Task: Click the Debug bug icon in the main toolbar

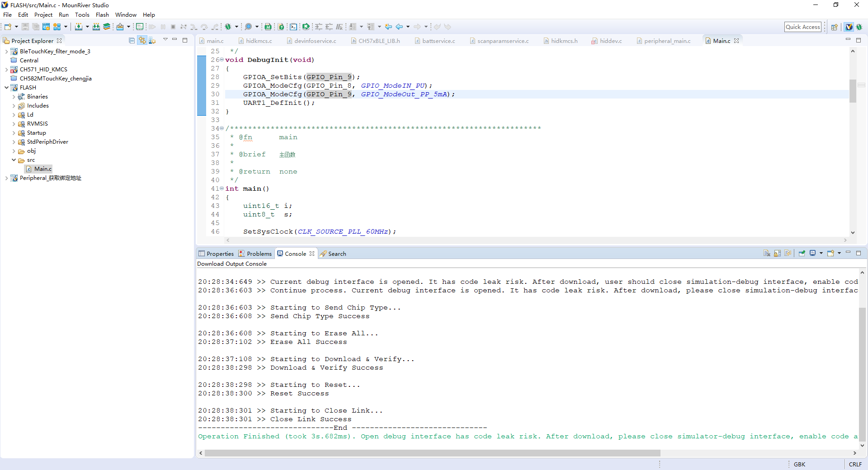Action: (228, 27)
